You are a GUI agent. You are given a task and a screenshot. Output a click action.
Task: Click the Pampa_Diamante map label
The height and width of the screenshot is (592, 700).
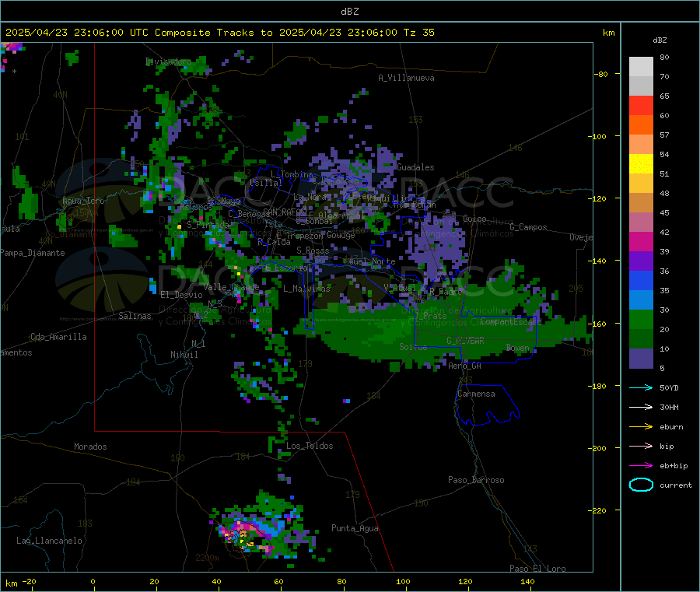(x=33, y=253)
